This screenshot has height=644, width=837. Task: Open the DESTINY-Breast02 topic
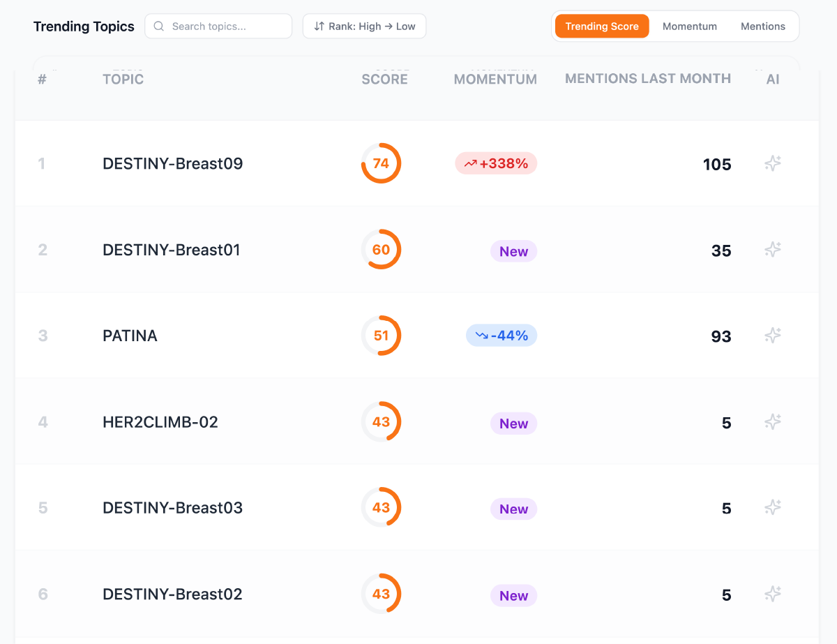[172, 594]
